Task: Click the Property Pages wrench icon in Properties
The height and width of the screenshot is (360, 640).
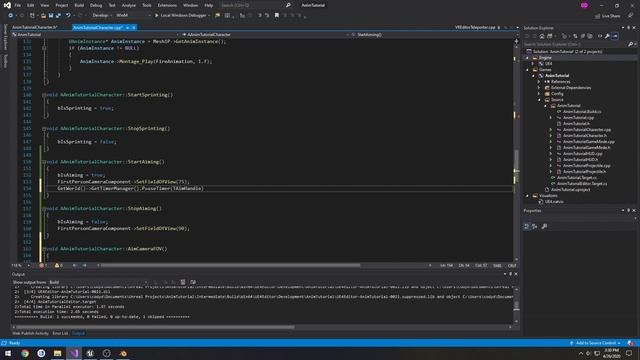Action: click(544, 226)
